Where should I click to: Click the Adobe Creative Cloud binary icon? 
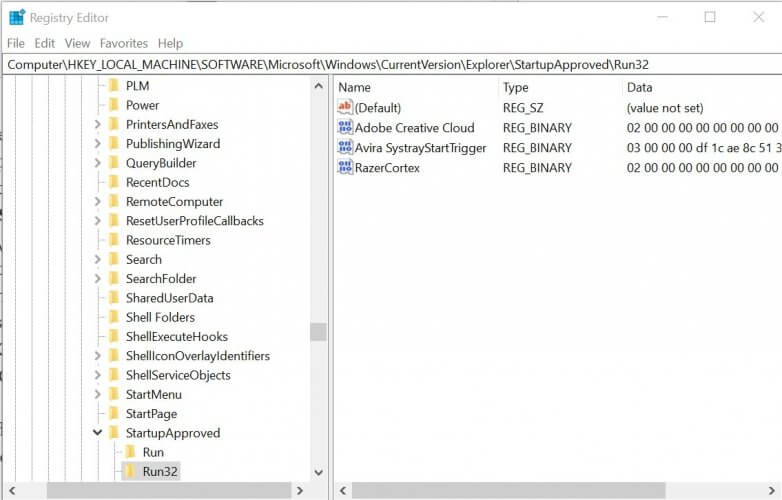(x=345, y=127)
